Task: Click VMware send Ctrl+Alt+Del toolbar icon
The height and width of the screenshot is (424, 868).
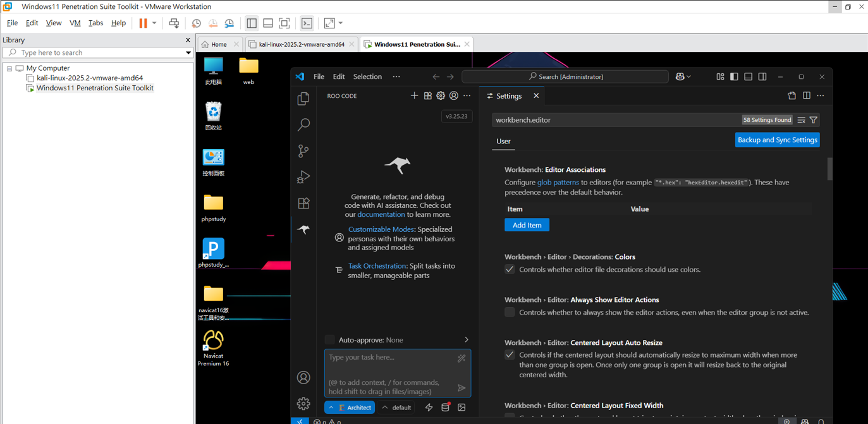Action: (x=174, y=23)
